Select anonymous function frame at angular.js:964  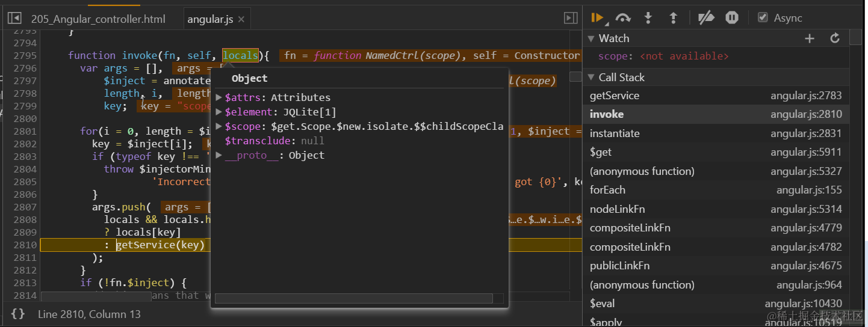(x=716, y=285)
